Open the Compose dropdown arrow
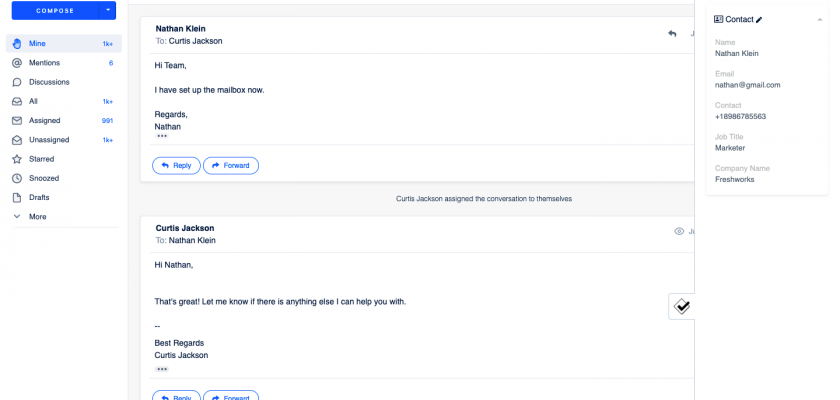The width and height of the screenshot is (840, 400). tap(108, 10)
